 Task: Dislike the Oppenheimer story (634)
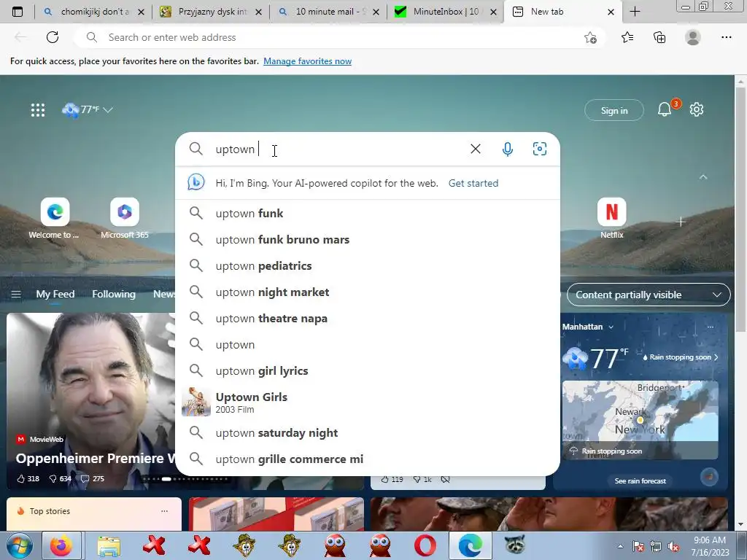(x=60, y=478)
